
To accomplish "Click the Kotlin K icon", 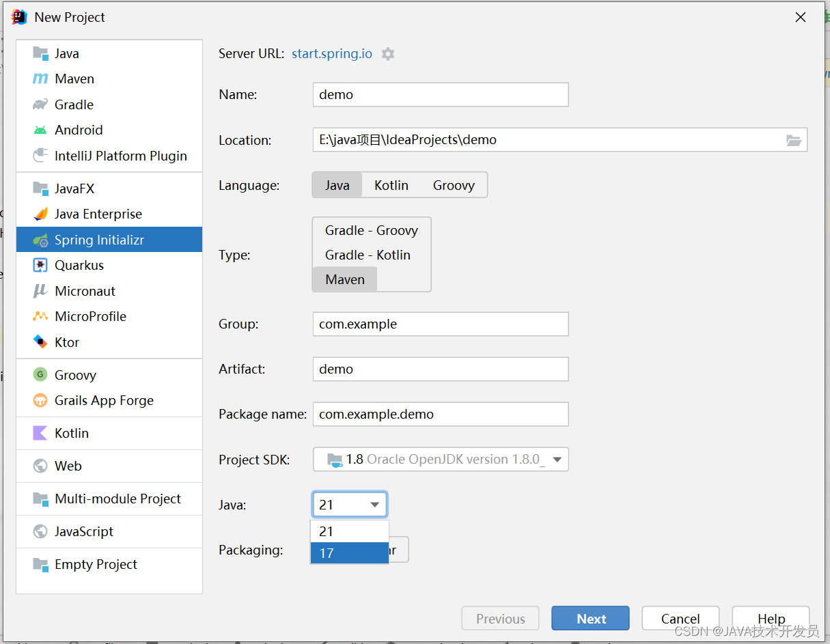I will pos(41,433).
